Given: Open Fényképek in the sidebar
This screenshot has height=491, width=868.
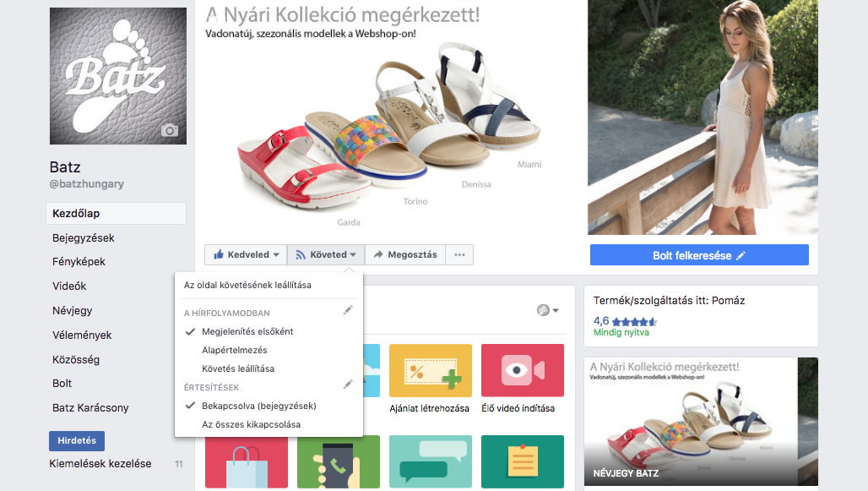Looking at the screenshot, I should click(79, 262).
